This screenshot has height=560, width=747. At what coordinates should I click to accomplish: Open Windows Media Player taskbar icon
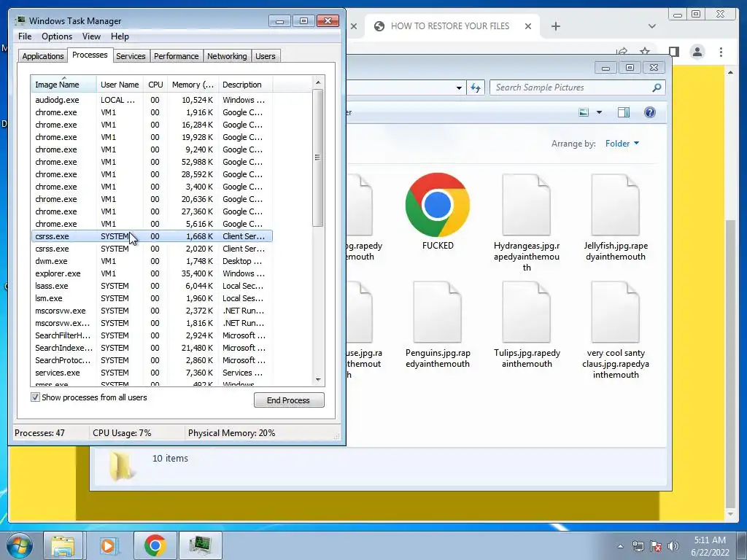109,545
